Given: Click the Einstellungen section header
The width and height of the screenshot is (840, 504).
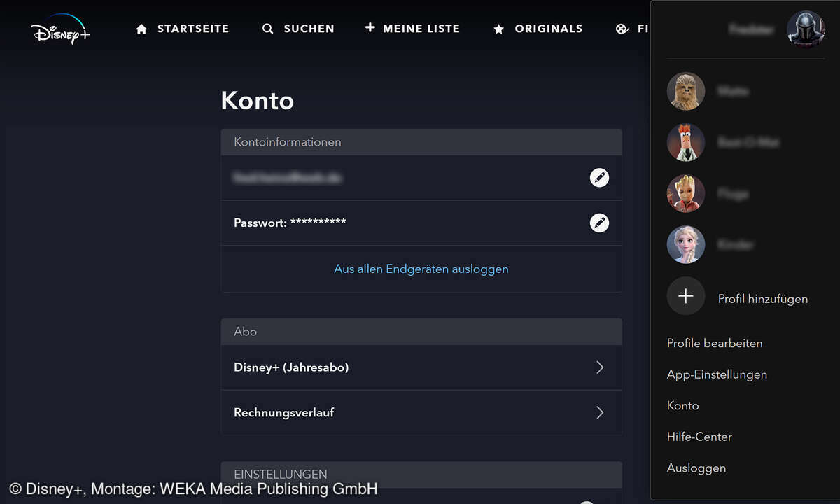Looking at the screenshot, I should [421, 475].
